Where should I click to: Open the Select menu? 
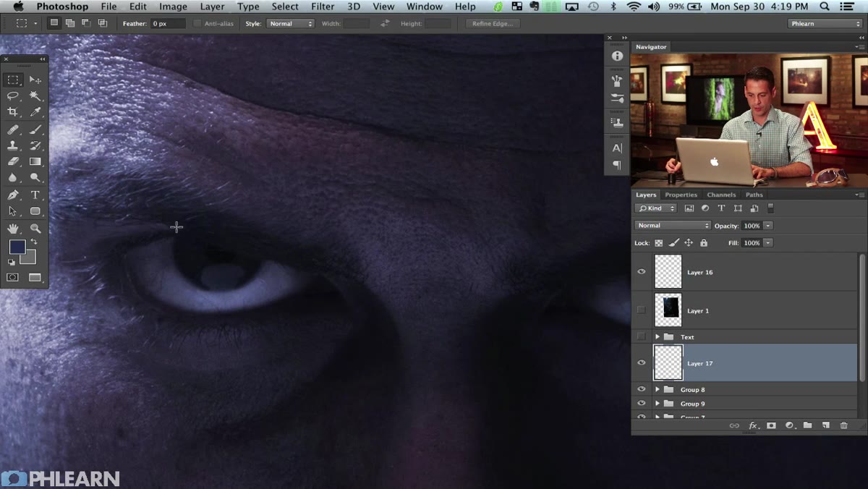tap(285, 7)
